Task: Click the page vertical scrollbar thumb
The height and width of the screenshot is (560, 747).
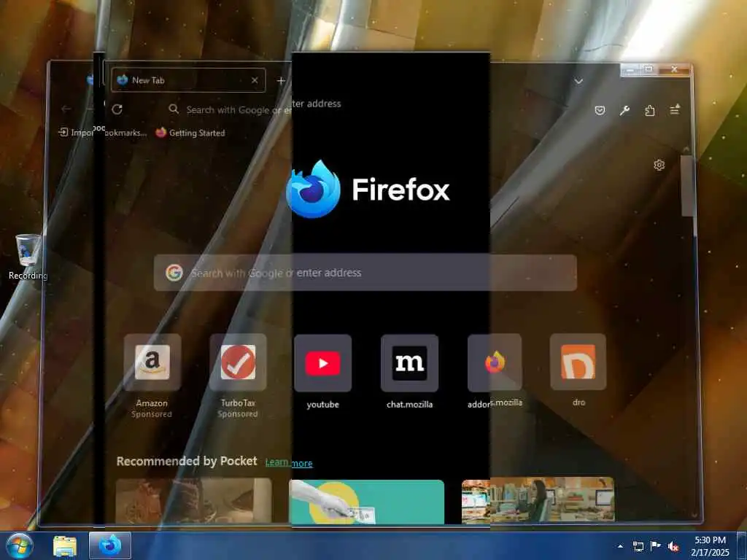Action: tap(687, 186)
